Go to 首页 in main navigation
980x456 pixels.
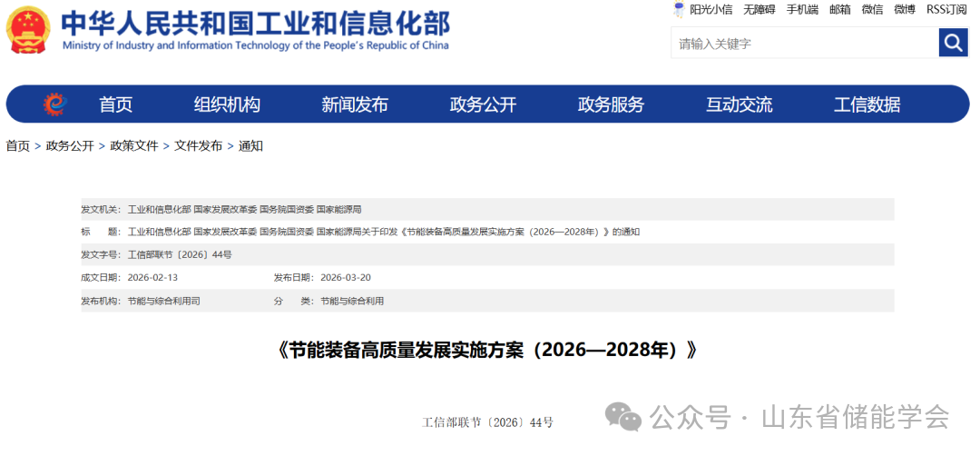(x=115, y=104)
